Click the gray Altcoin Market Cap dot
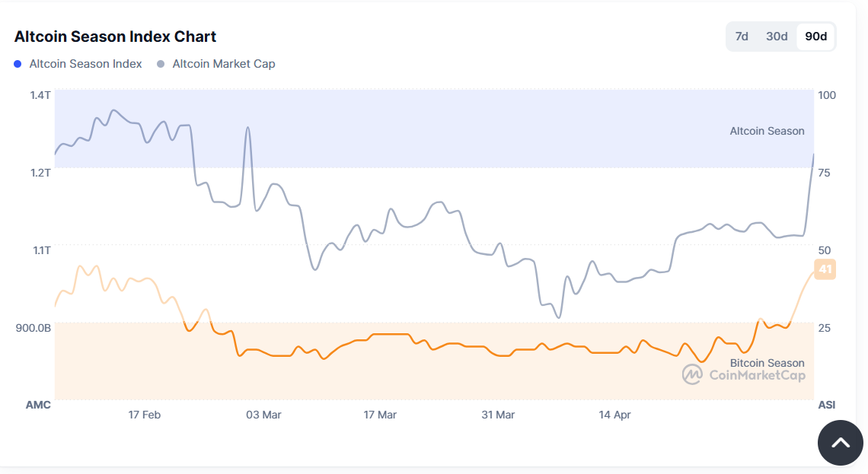This screenshot has width=868, height=474. pos(161,64)
